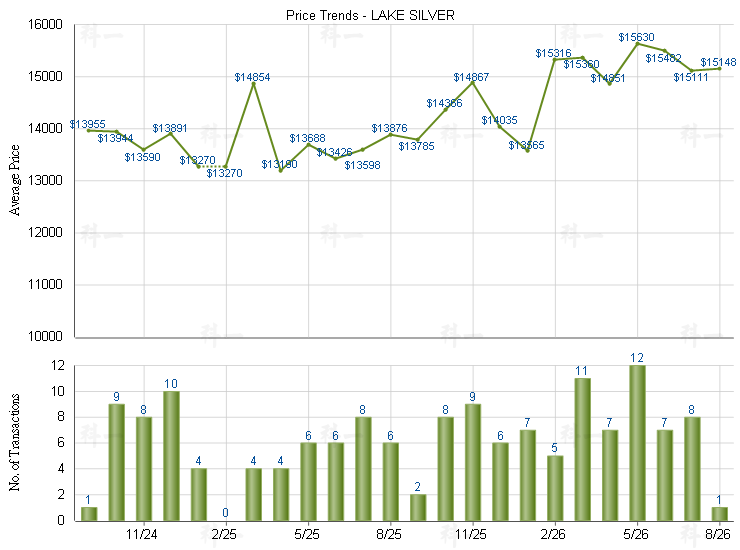Click the $13565 dip data point

[528, 151]
